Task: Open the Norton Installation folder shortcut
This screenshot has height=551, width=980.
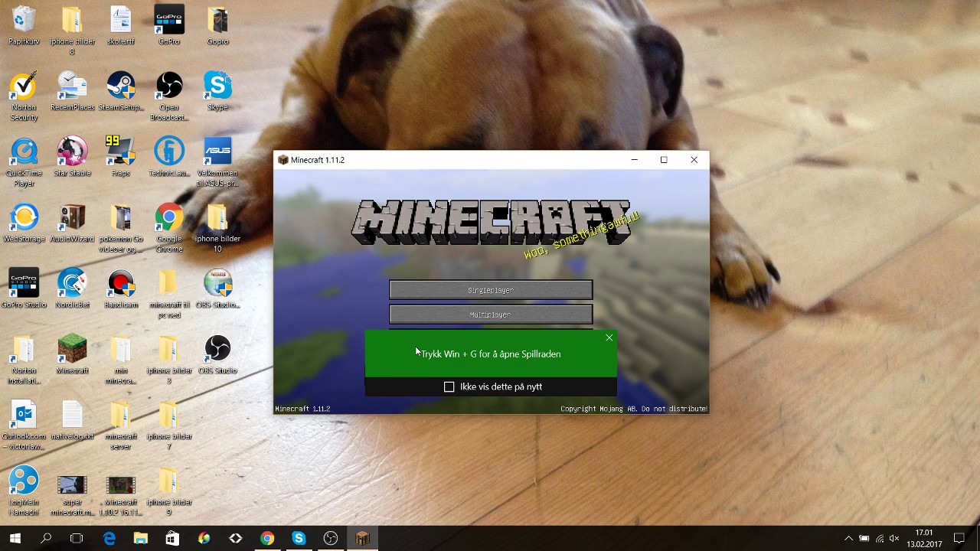Action: (x=24, y=360)
